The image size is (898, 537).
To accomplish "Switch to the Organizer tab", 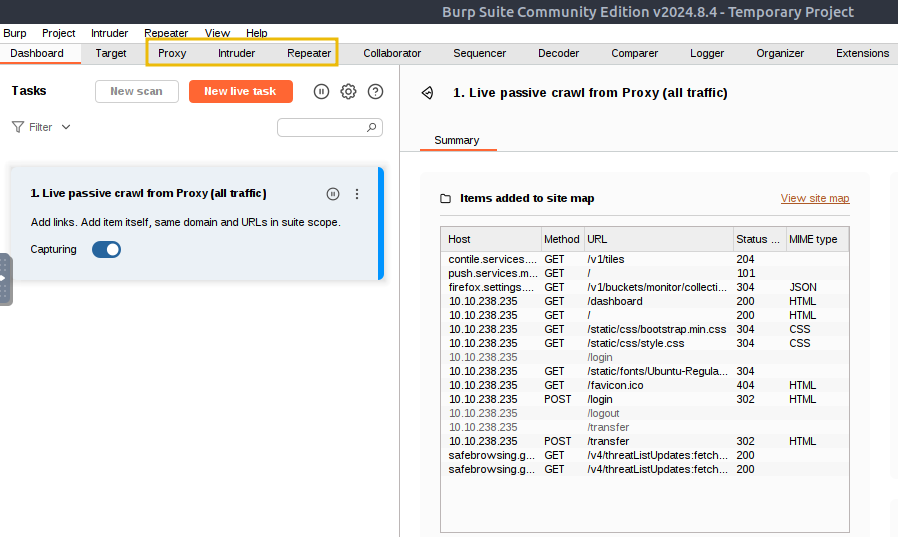I will coord(780,53).
